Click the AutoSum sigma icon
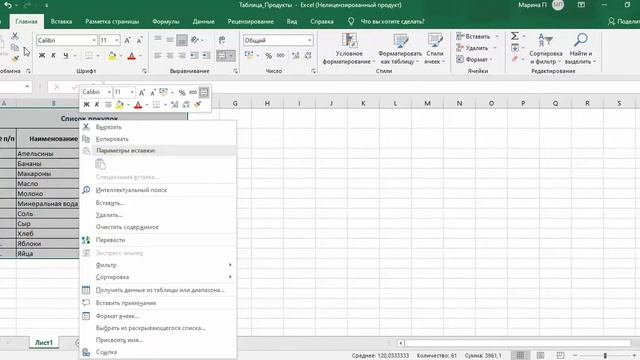640x360 pixels. (515, 36)
